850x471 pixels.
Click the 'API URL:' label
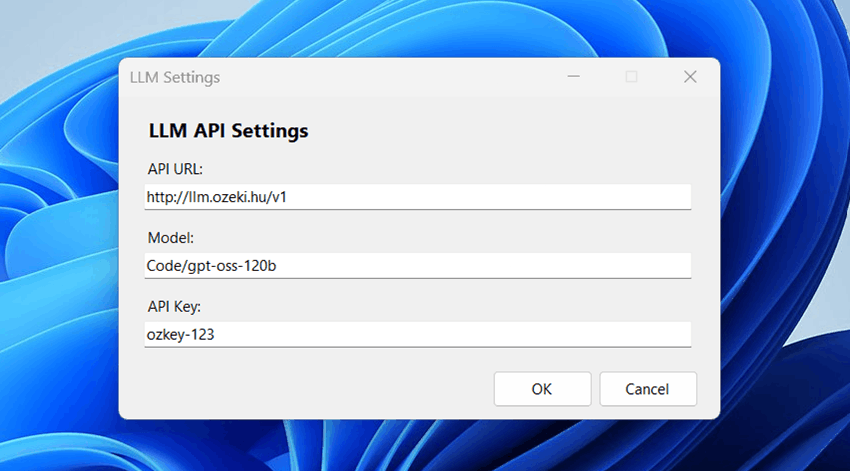pos(175,169)
